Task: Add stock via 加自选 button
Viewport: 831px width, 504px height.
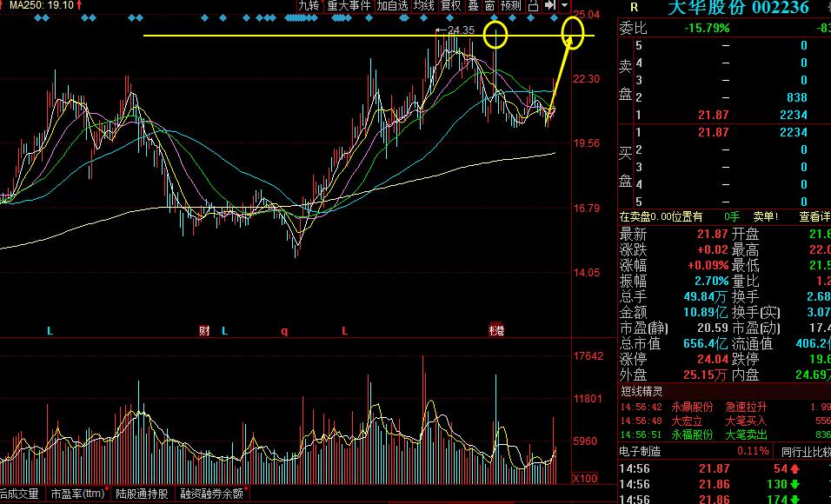Action: [x=393, y=6]
